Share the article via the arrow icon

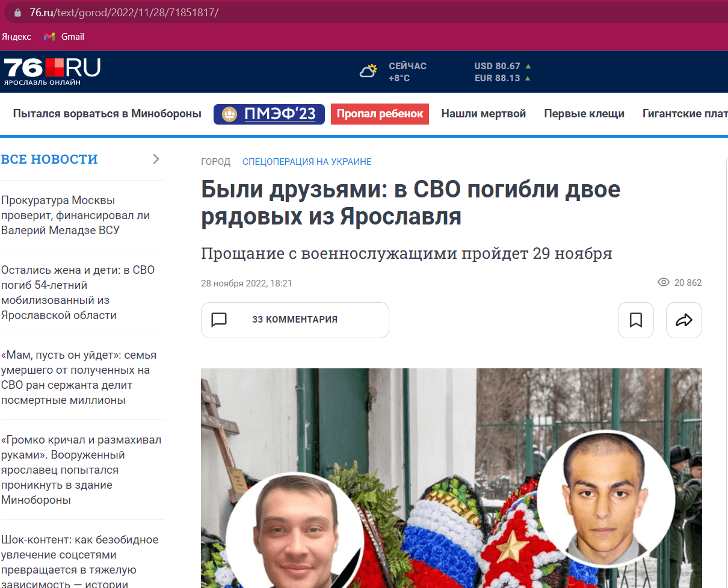point(684,320)
